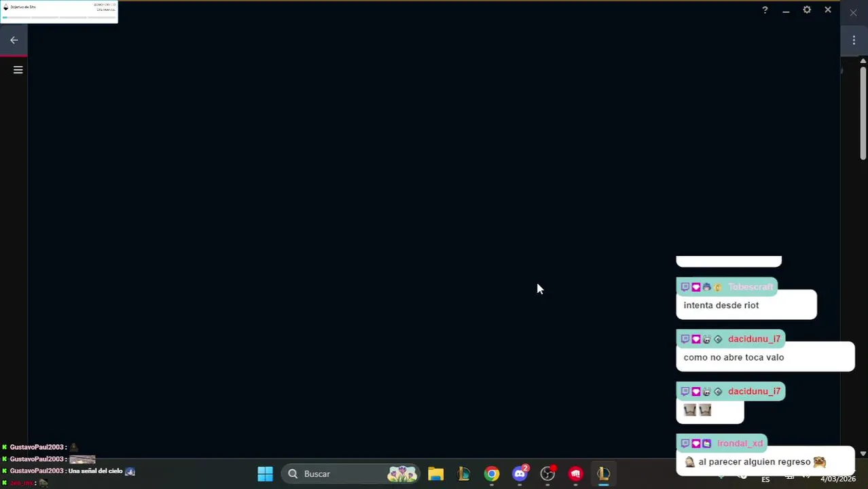Open the three-dot menu of the background window
Screen dimensions: 868x489
(x=854, y=40)
